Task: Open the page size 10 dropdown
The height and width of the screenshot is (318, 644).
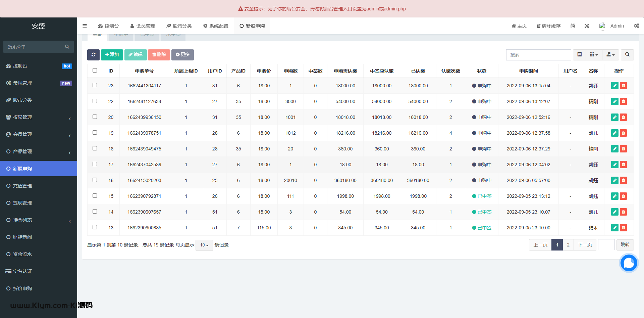Action: click(x=204, y=245)
